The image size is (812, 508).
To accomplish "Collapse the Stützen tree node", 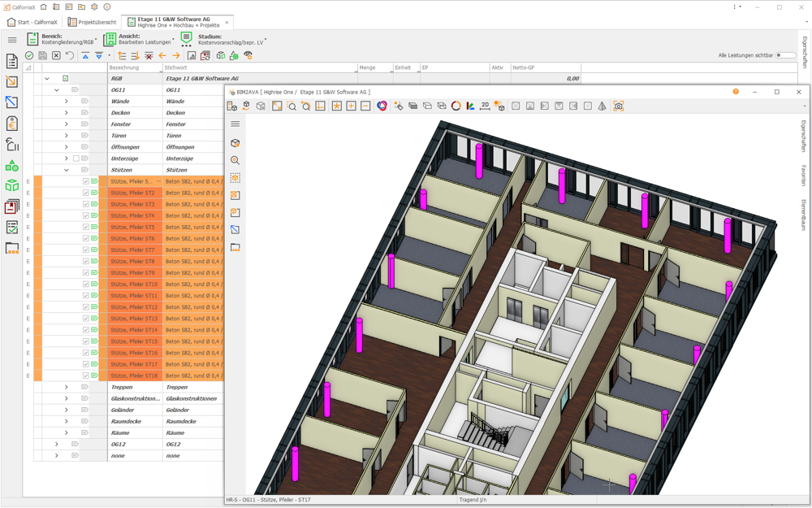I will 67,170.
